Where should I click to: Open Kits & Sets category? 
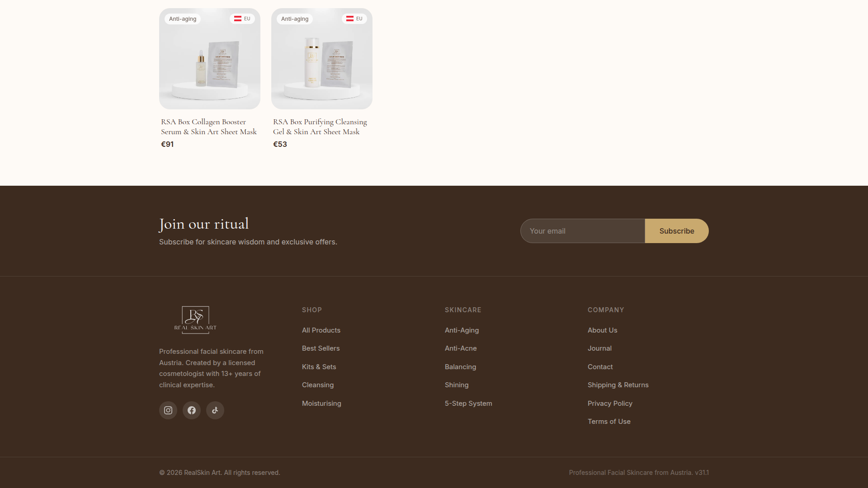click(319, 366)
